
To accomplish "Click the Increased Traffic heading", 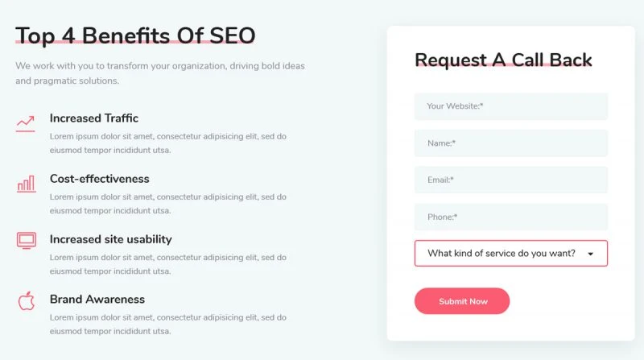I will 93,118.
